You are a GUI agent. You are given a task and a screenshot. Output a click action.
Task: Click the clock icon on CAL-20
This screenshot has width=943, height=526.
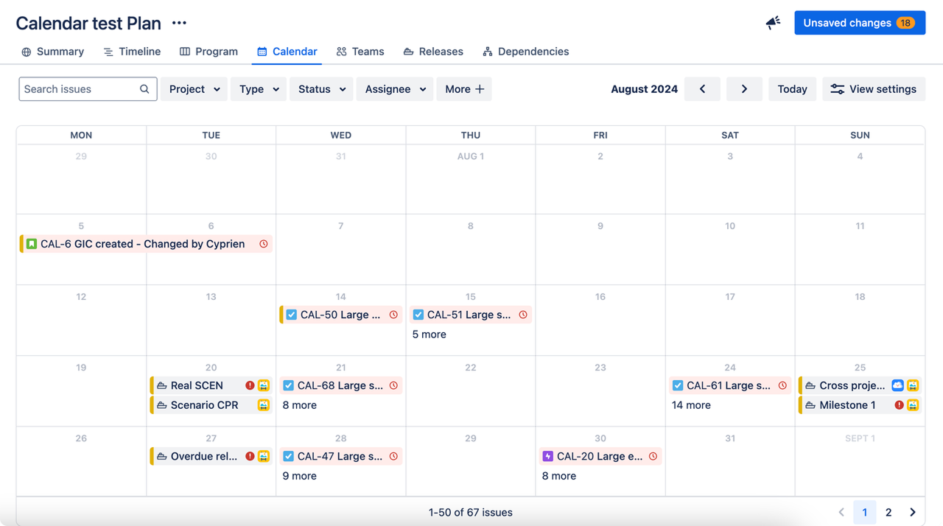tap(653, 456)
